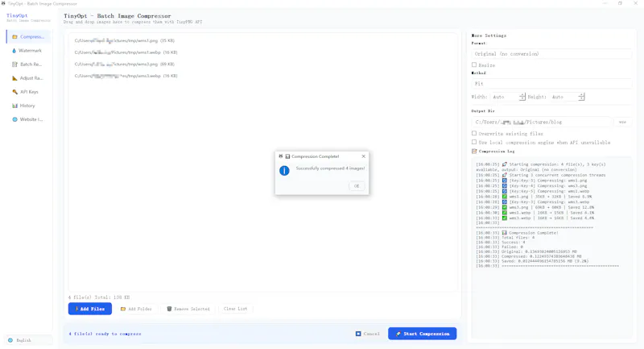Click the Start Compression button
Viewport: 644px width, 349px height.
422,334
